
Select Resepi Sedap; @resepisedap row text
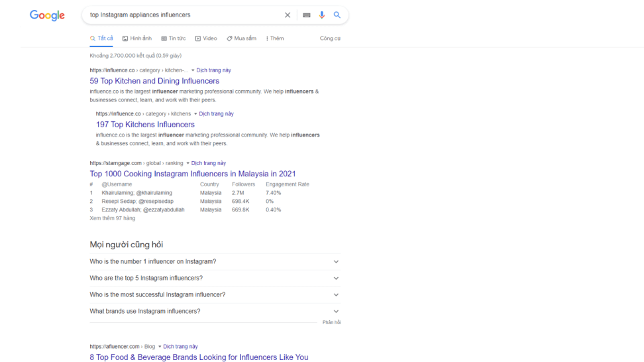click(138, 202)
